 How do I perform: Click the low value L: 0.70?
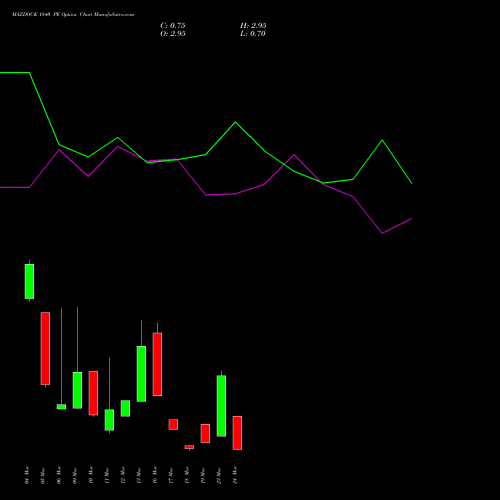coord(253,34)
